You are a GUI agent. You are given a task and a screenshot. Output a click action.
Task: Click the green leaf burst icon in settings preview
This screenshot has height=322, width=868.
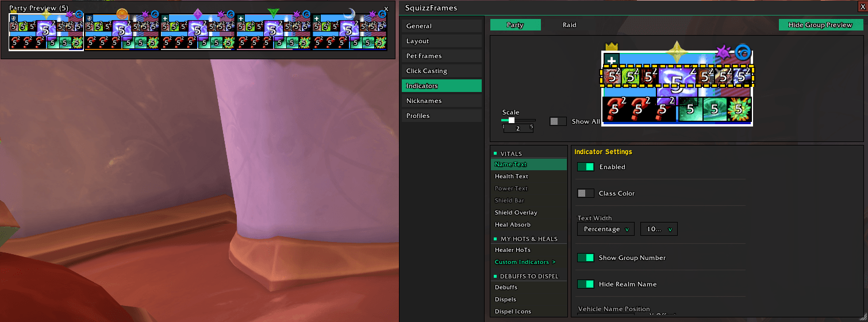tap(739, 109)
